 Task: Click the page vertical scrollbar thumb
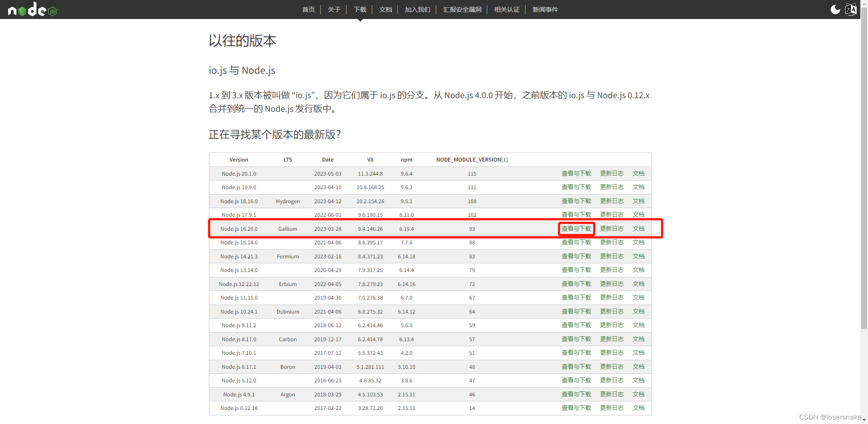tap(864, 167)
